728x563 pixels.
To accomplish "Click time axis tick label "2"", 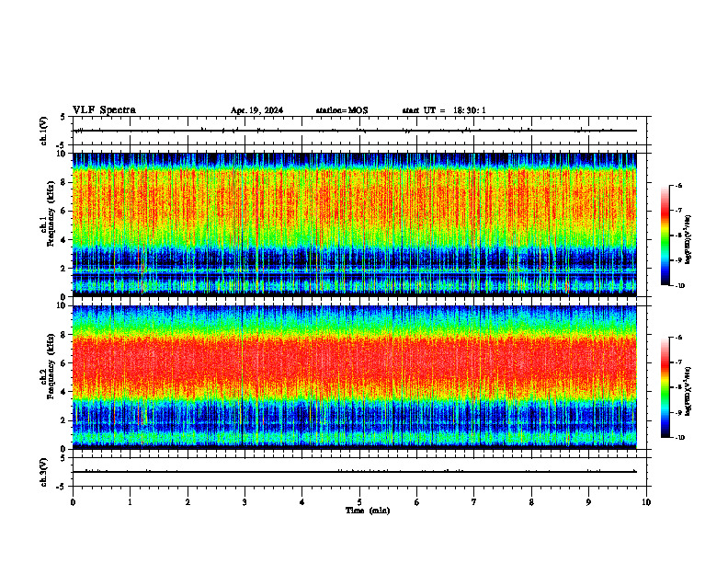I will [188, 502].
